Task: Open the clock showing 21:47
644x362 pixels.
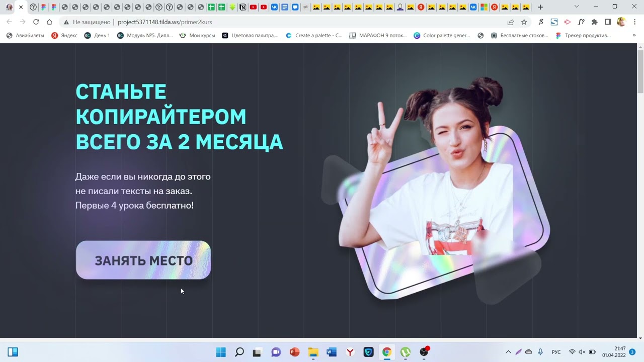Action: point(613,352)
